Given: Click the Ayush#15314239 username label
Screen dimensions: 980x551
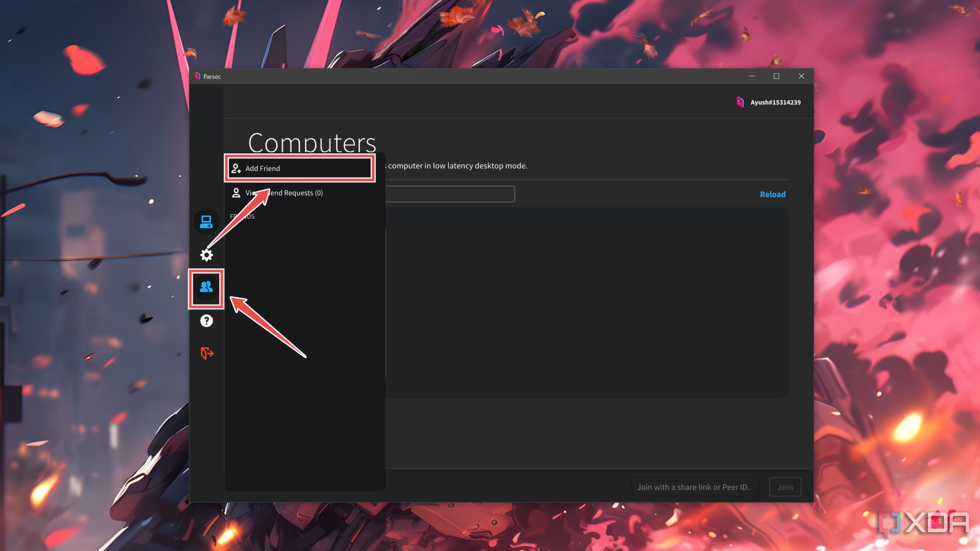Looking at the screenshot, I should click(775, 101).
